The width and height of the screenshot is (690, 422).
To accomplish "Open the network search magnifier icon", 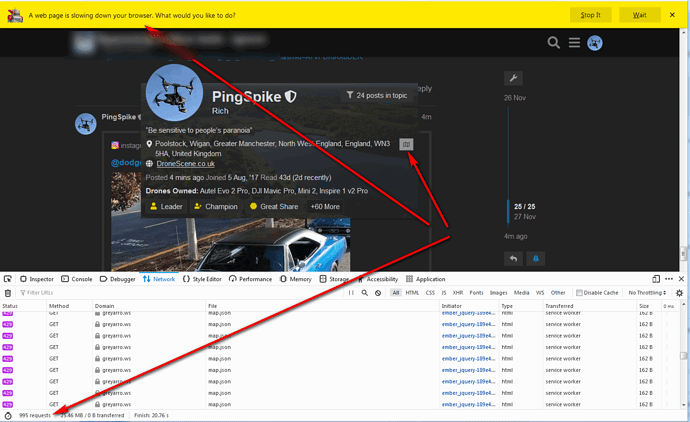I will click(x=365, y=293).
